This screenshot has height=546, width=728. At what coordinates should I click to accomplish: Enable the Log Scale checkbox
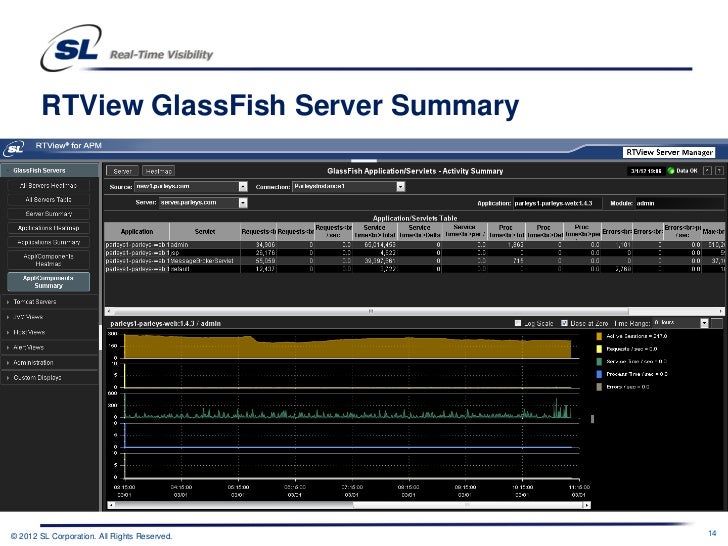pyautogui.click(x=518, y=323)
